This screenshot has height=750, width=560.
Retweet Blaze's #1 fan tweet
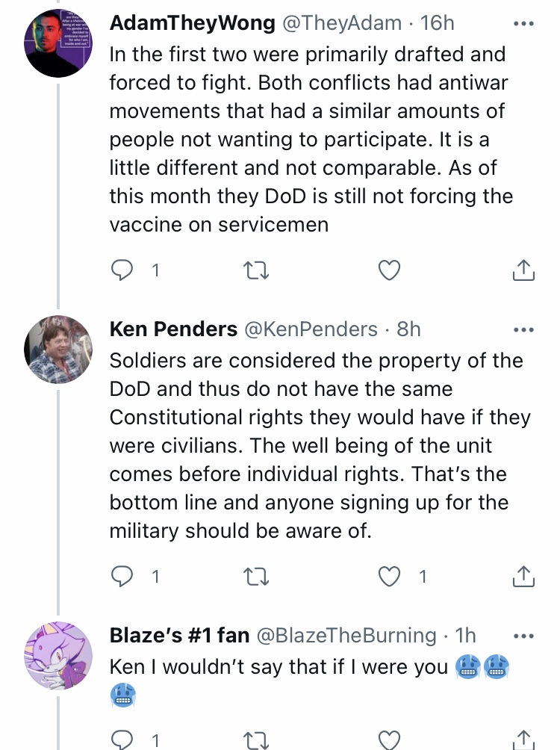coord(256,740)
